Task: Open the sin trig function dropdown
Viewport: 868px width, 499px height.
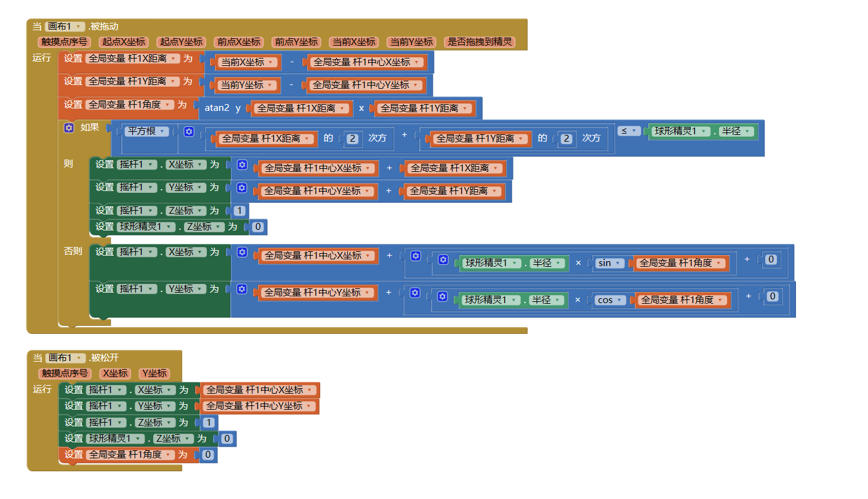Action: (608, 263)
